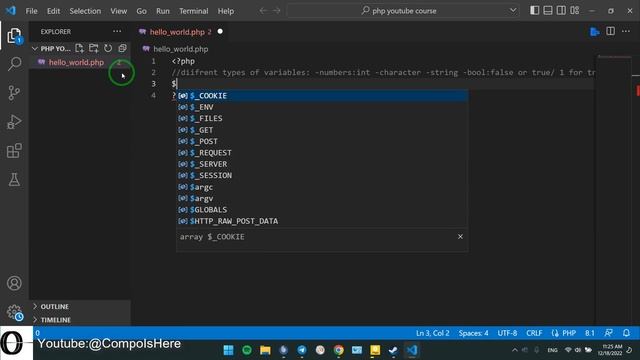Select hello_world.php in explorer tree
Image resolution: width=640 pixels, height=360 pixels.
pos(80,62)
